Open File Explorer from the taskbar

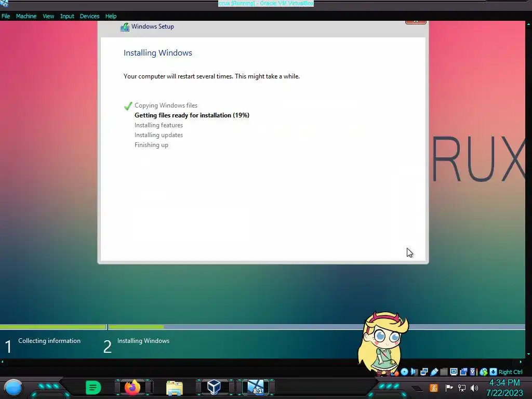pyautogui.click(x=175, y=388)
